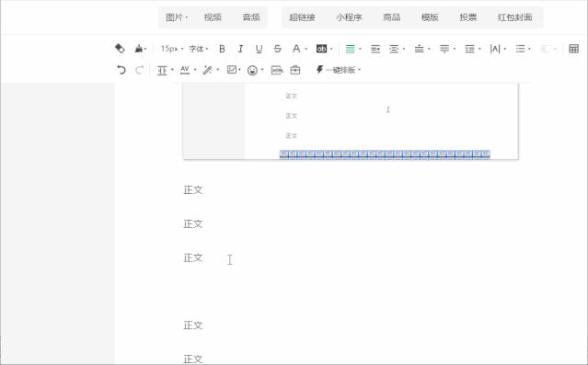Image resolution: width=588 pixels, height=365 pixels.
Task: Open the side margin indent dropdown
Action: click(x=397, y=49)
